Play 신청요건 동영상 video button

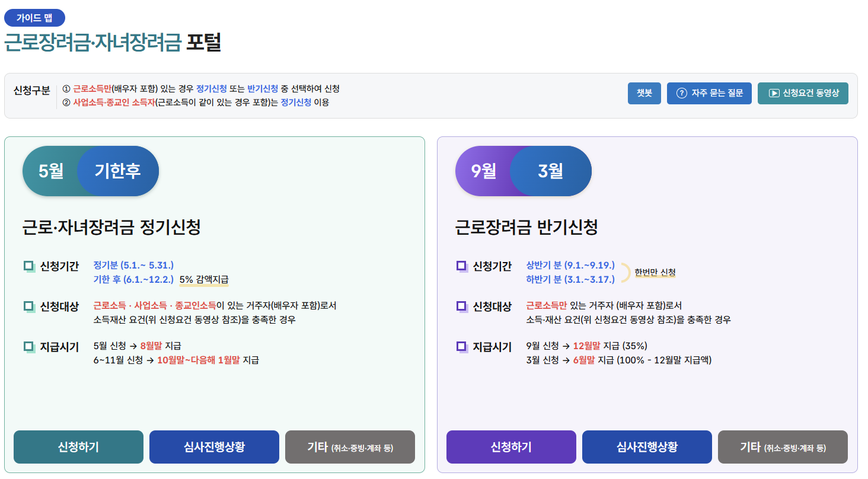[x=803, y=93]
